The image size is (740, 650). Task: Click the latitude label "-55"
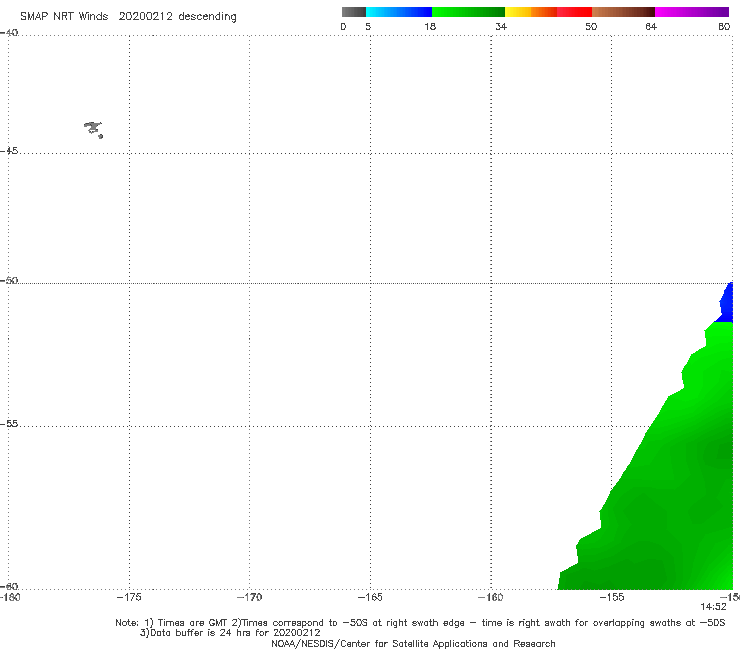coord(9,423)
